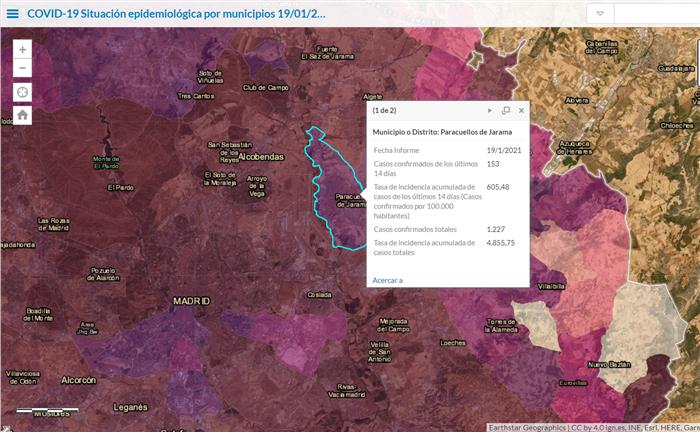700x432 pixels.
Task: Select the Alcorcón area on map
Action: [x=78, y=380]
